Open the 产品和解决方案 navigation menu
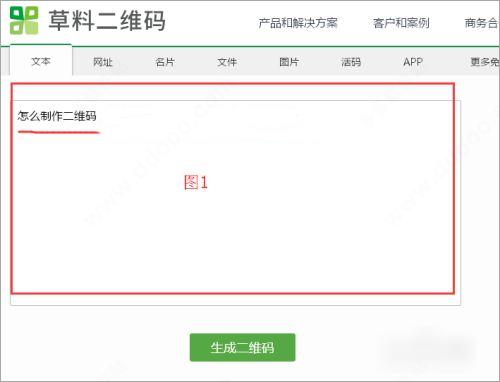 tap(298, 23)
